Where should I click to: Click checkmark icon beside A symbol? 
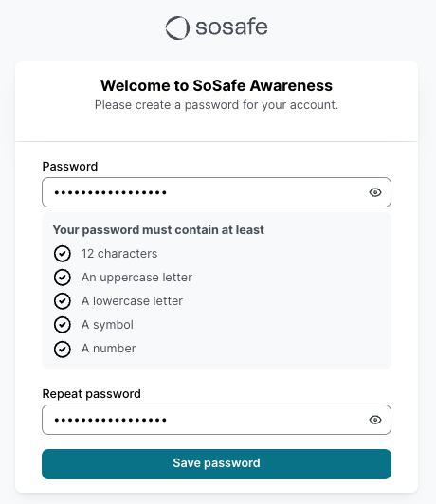tap(62, 325)
